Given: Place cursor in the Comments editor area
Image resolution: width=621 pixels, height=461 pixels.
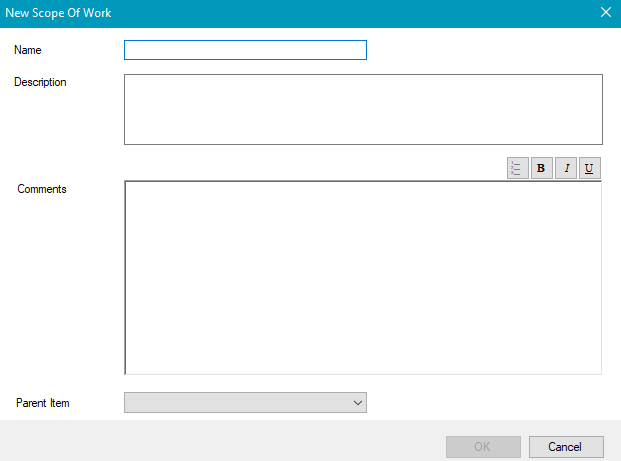Looking at the screenshot, I should pos(363,277).
